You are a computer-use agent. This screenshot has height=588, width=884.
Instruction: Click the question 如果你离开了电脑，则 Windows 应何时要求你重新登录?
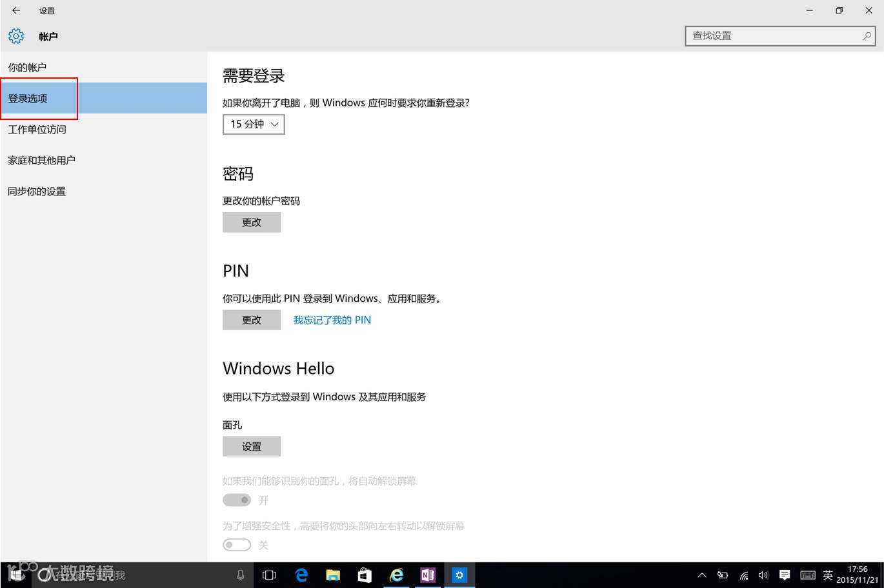[346, 103]
